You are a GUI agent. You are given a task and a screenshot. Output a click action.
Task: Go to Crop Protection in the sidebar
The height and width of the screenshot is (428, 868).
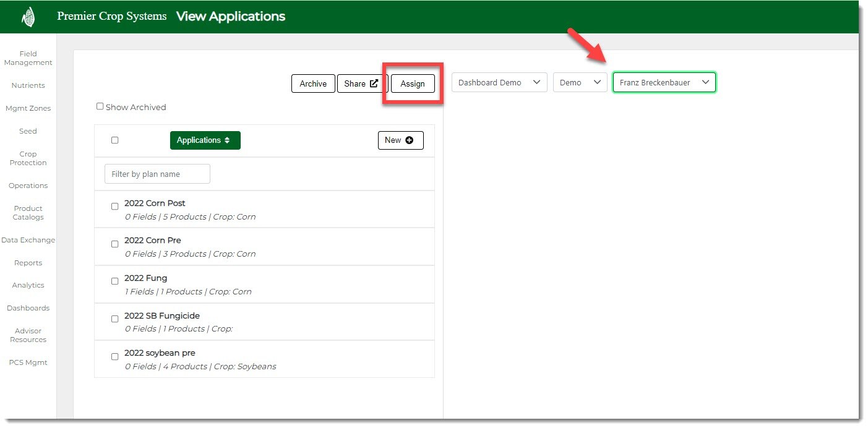point(28,158)
